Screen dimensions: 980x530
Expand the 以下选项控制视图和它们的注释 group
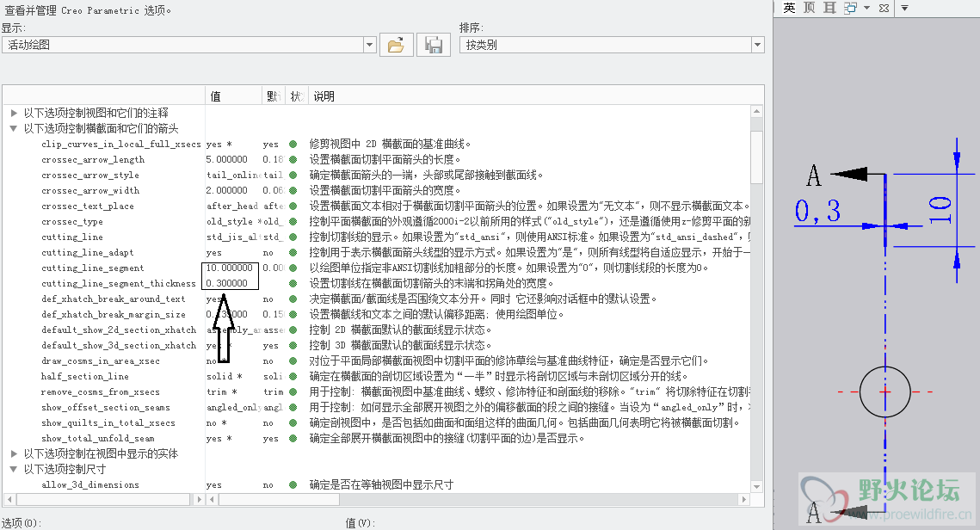(x=14, y=113)
